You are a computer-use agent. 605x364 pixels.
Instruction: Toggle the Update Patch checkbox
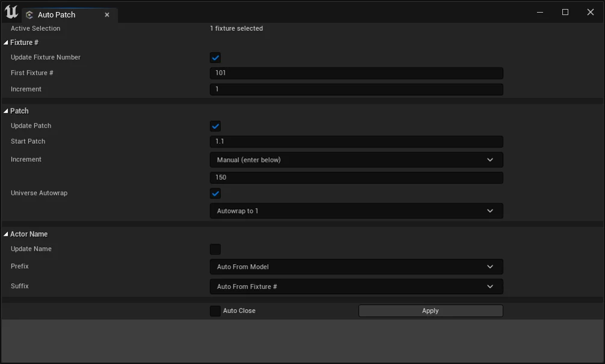216,126
